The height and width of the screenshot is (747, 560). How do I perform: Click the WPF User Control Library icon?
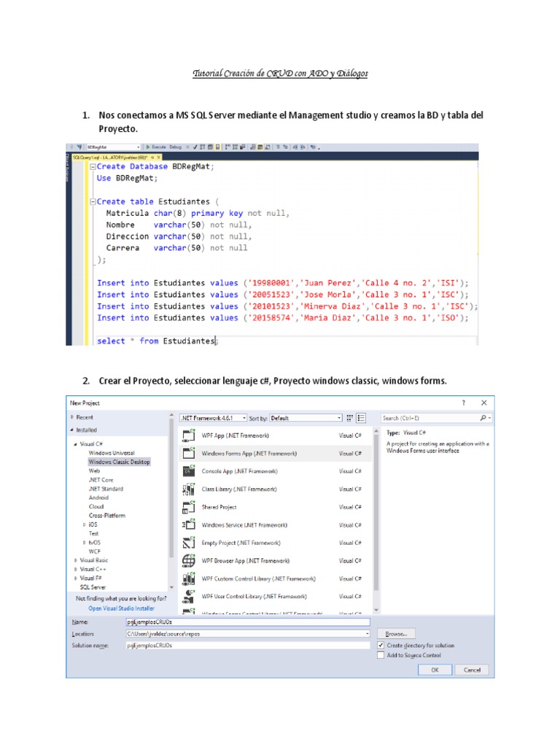coord(189,596)
